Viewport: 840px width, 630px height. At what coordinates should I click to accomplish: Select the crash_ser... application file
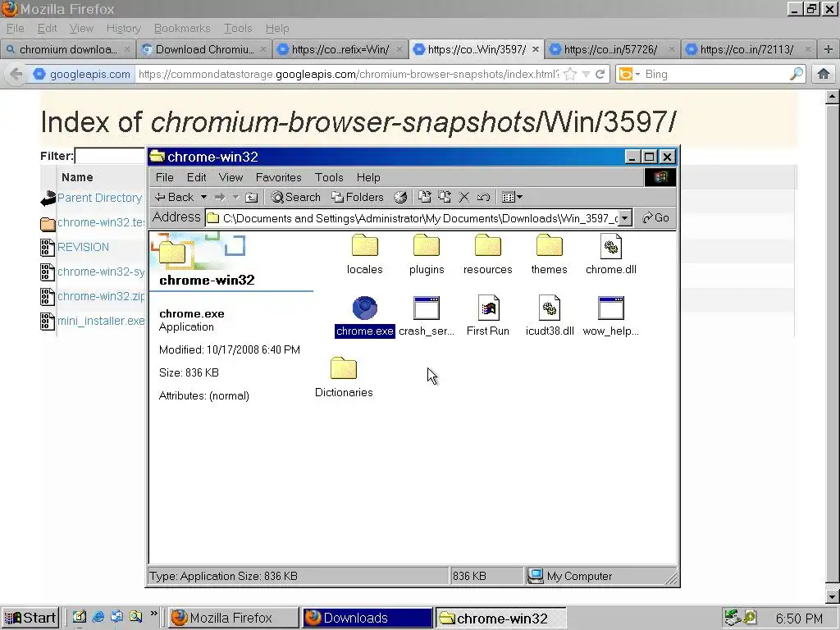427,316
